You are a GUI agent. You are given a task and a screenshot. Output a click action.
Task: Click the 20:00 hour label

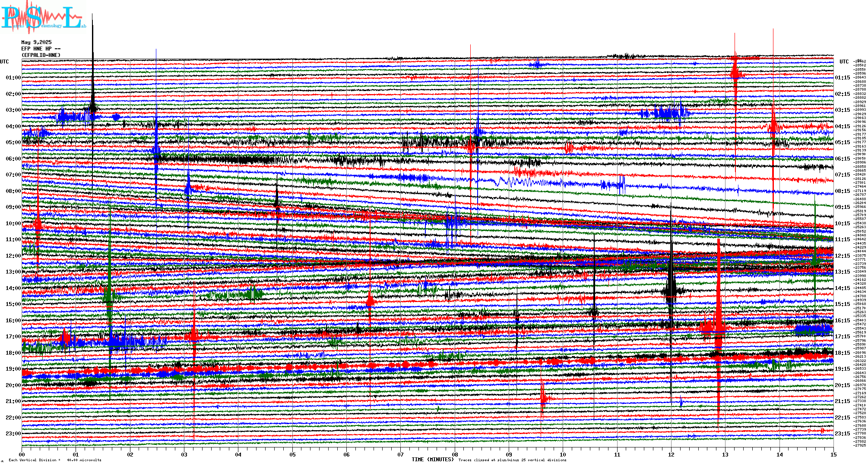[13, 385]
